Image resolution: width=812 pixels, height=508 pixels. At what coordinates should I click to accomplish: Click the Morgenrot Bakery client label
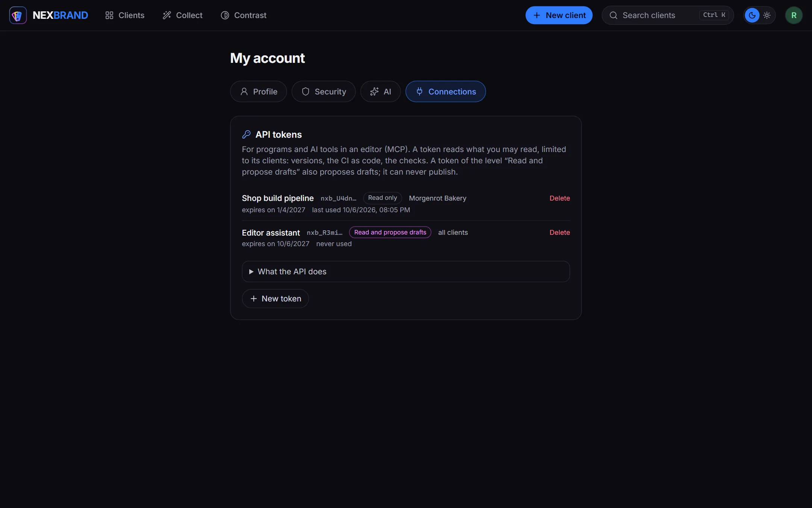(x=438, y=198)
